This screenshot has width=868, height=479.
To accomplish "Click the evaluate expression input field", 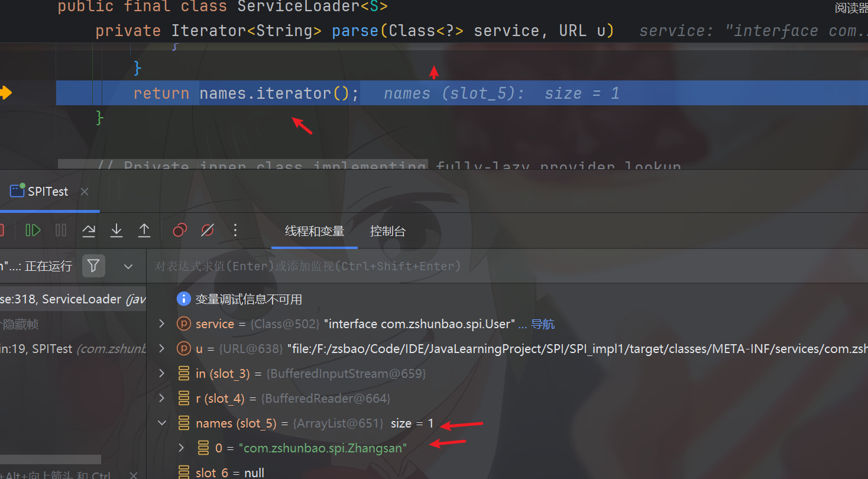I will pos(473,266).
